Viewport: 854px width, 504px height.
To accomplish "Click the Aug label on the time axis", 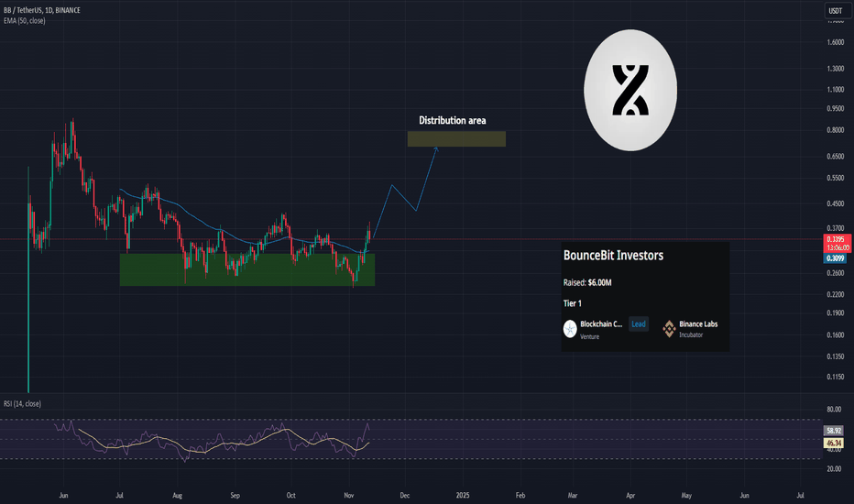I will pos(177,495).
